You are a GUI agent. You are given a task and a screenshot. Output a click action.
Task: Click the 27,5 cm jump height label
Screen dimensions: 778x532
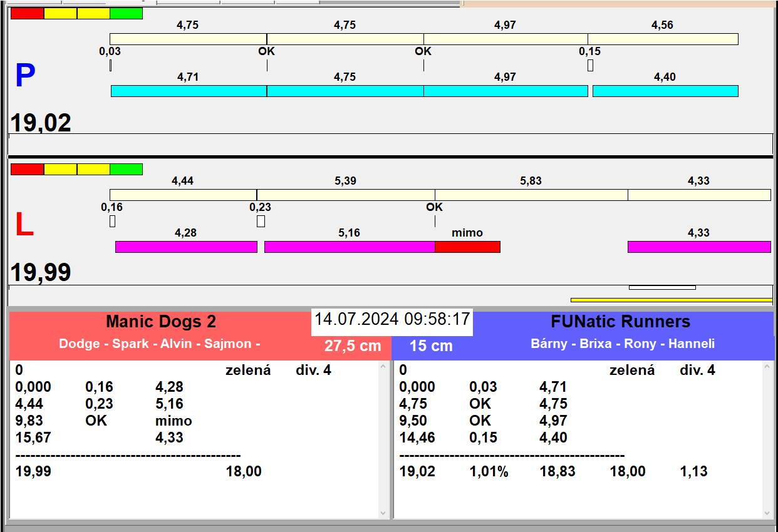pos(353,345)
